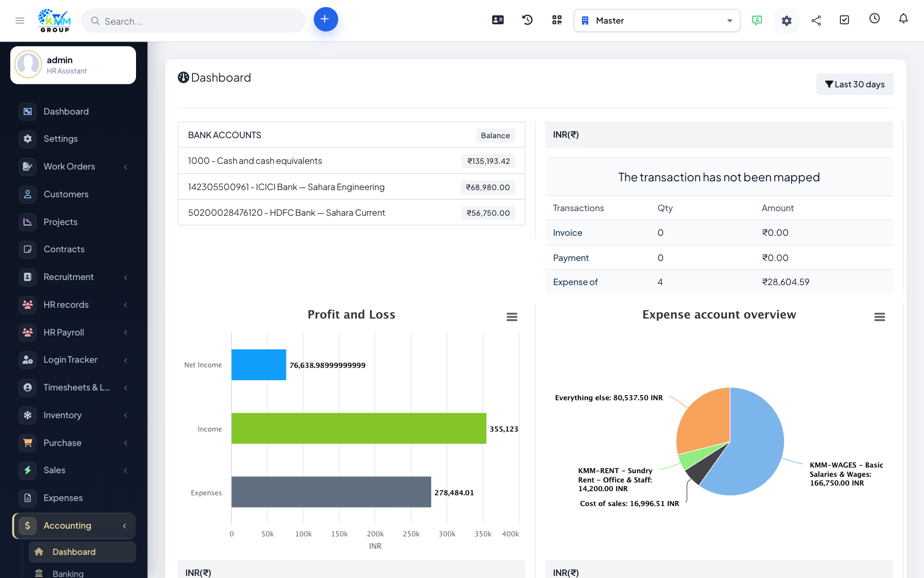
Task: Expand the Recruitment submenu
Action: click(x=73, y=277)
